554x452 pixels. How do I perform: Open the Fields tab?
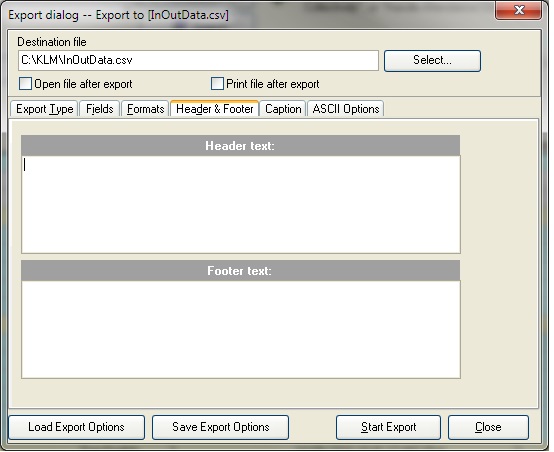coord(100,109)
